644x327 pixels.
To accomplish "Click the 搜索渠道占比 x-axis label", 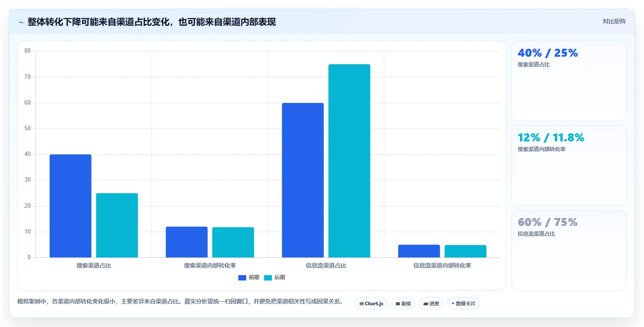I will [x=94, y=266].
